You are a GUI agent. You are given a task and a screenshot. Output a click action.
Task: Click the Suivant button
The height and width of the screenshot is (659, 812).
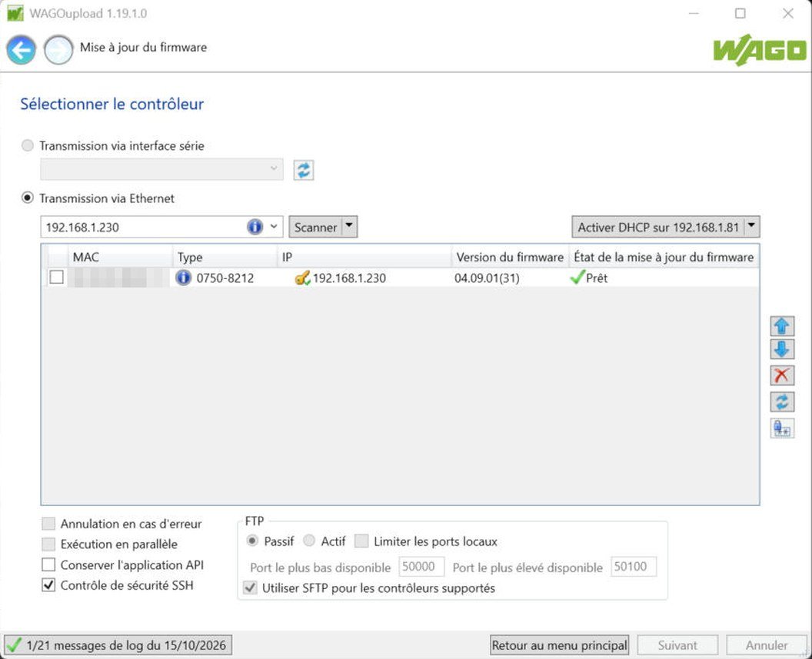coord(677,645)
